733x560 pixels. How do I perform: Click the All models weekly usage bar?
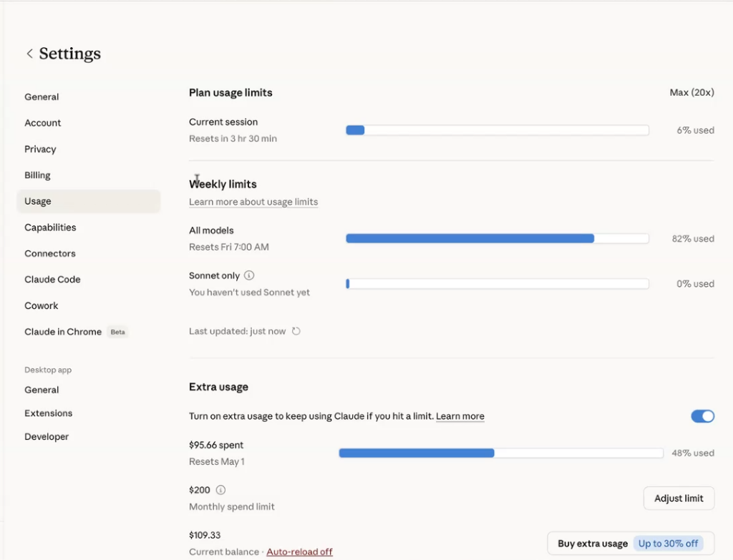[x=497, y=239]
